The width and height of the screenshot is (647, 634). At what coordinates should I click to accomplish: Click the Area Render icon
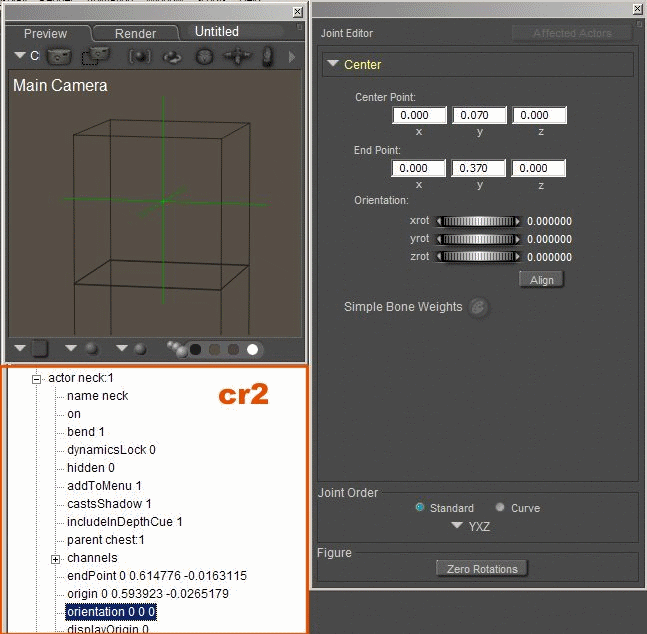[96, 56]
